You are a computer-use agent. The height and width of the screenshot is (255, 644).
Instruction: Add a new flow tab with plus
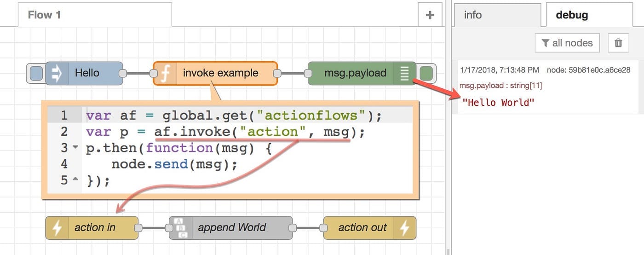tap(430, 15)
